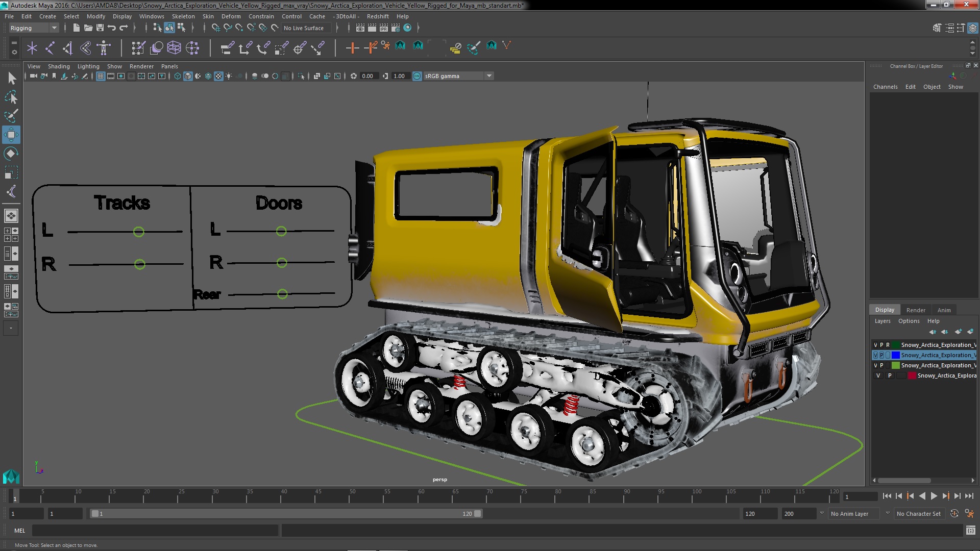Switch to the Render layer tab
This screenshot has width=980, height=551.
point(916,310)
